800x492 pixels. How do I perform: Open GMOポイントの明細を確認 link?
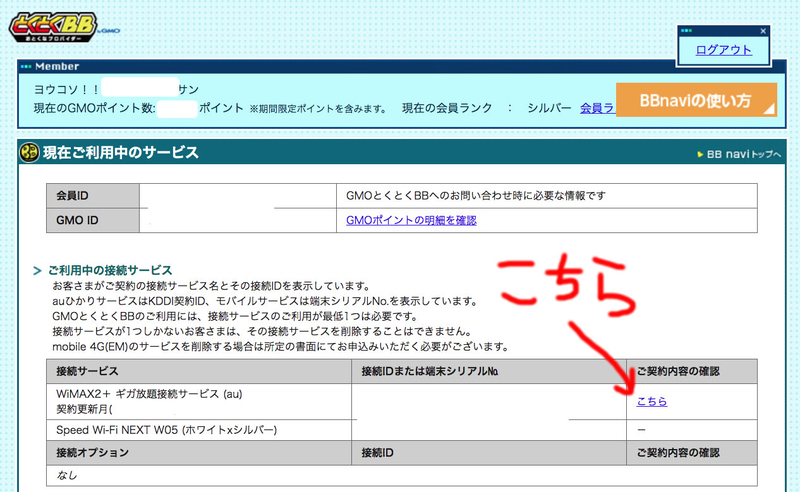point(411,220)
